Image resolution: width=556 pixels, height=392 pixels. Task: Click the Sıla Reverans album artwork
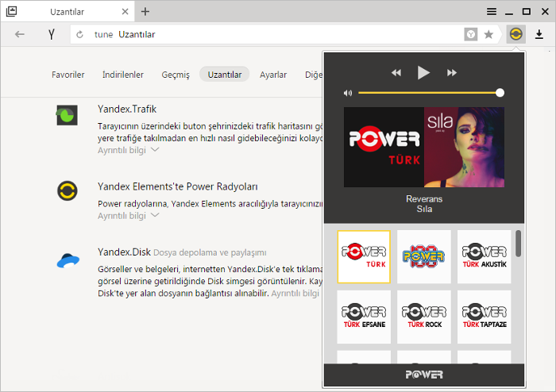coord(464,148)
